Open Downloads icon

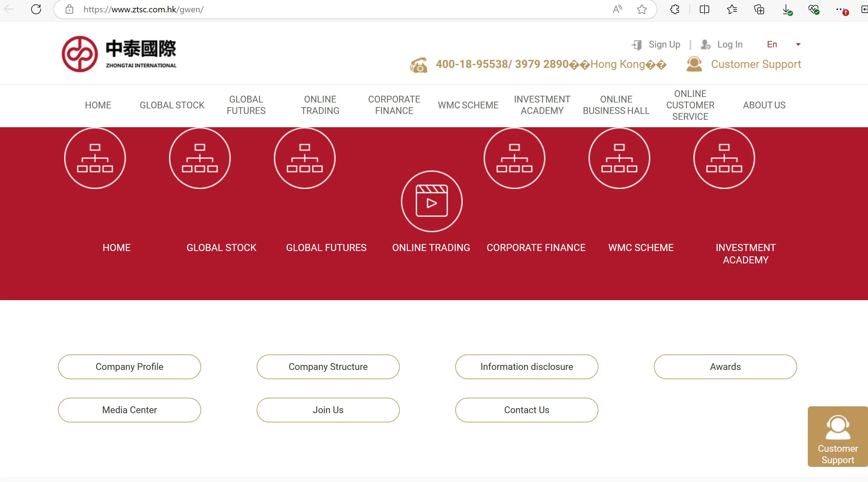pyautogui.click(x=787, y=10)
